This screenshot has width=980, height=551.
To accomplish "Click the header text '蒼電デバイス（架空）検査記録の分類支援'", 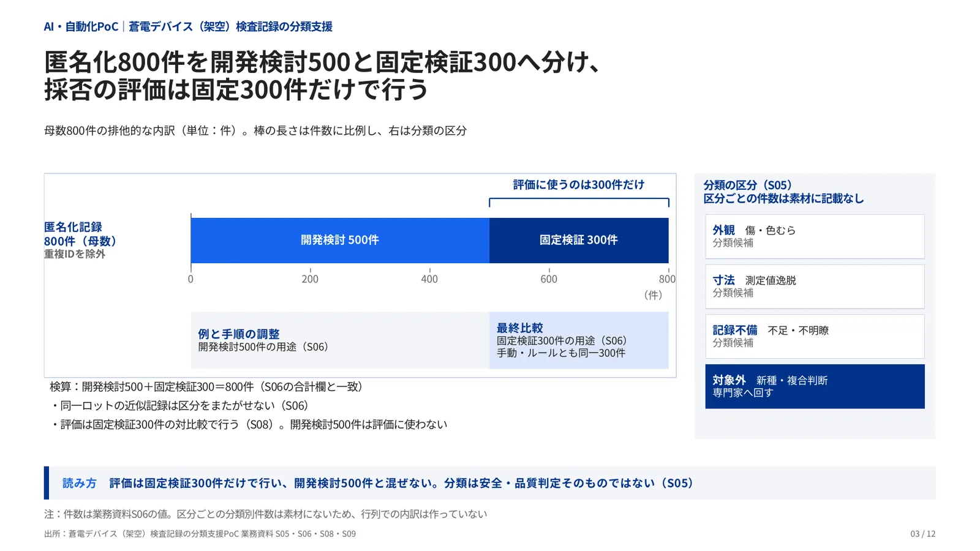I will (x=230, y=26).
